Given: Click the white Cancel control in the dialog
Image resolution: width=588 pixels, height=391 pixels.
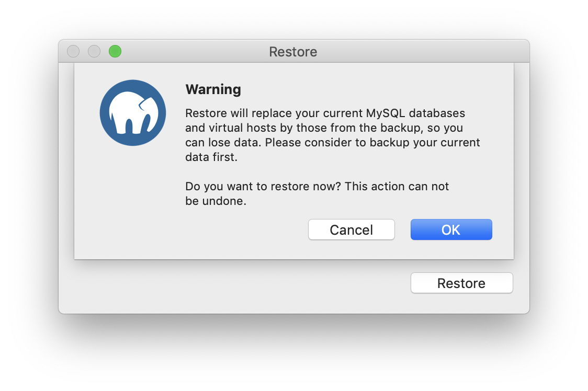Looking at the screenshot, I should [351, 229].
